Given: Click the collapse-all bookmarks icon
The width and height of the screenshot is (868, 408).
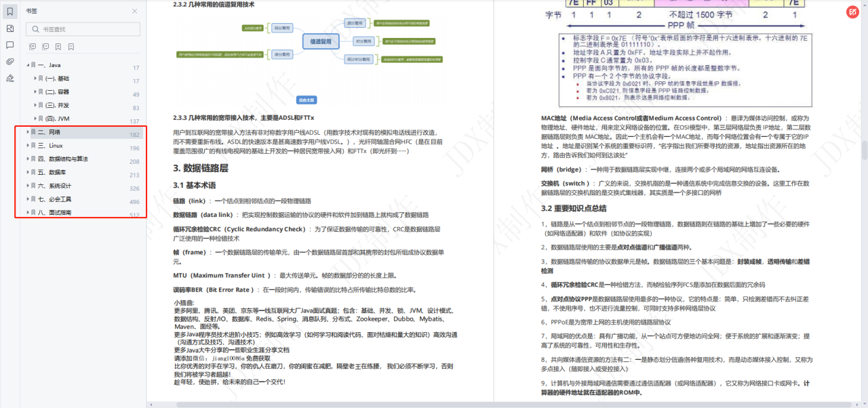Looking at the screenshot, I should pos(45,45).
